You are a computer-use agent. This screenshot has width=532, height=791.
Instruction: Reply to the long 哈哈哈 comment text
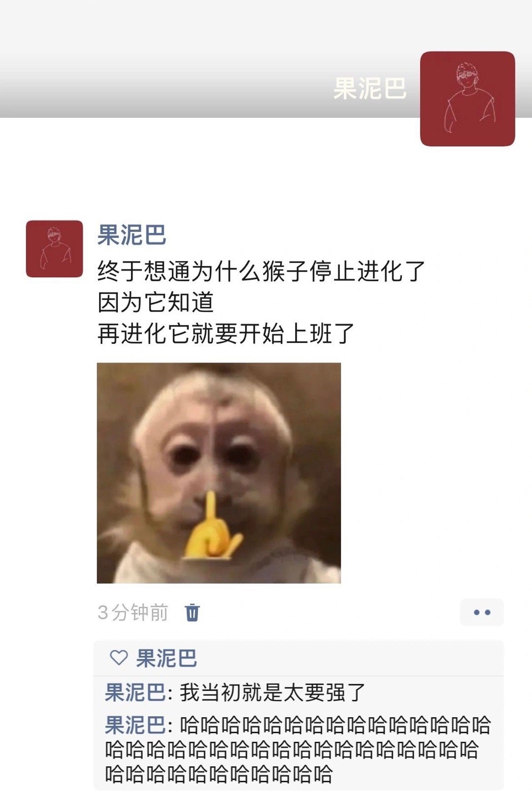point(298,750)
